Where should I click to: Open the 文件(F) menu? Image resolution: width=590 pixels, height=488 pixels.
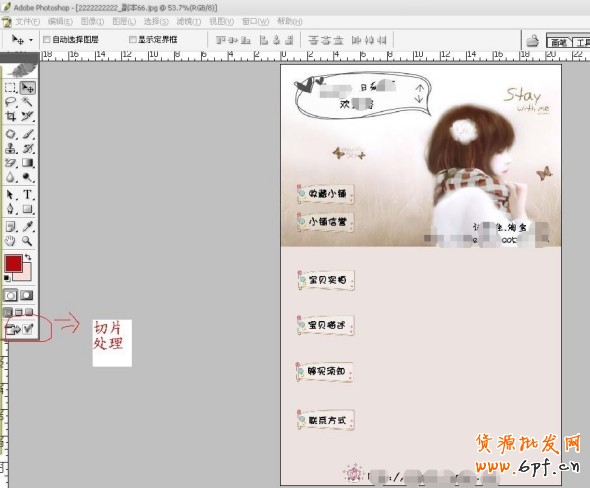click(x=27, y=21)
